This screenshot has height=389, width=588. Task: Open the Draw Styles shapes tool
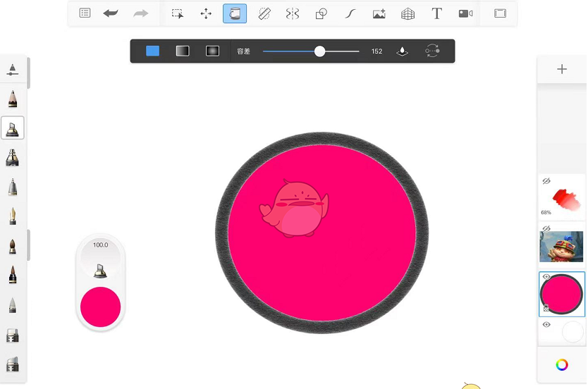click(321, 13)
